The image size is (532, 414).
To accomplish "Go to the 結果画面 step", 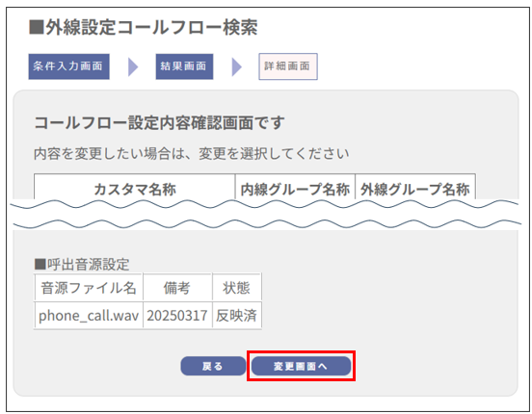I will coord(184,66).
